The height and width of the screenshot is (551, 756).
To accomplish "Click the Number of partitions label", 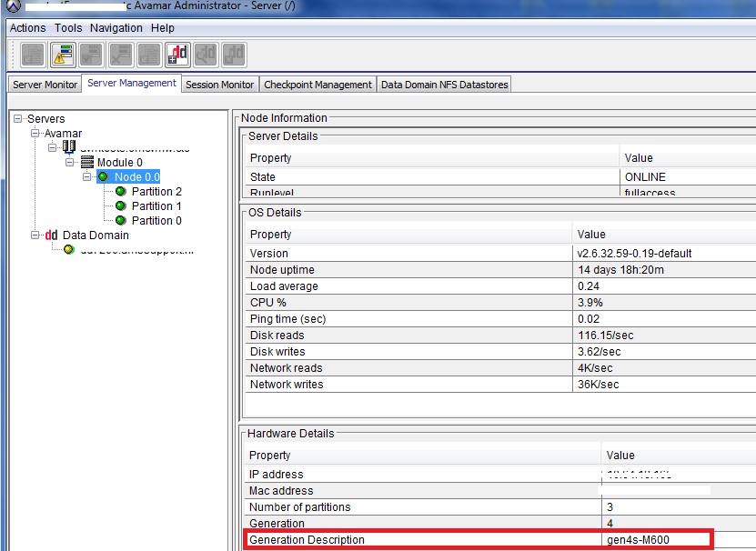I will (x=300, y=507).
